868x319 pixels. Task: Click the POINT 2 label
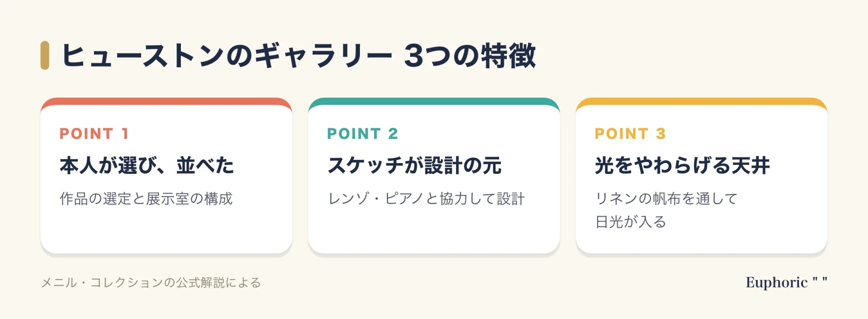pyautogui.click(x=363, y=134)
